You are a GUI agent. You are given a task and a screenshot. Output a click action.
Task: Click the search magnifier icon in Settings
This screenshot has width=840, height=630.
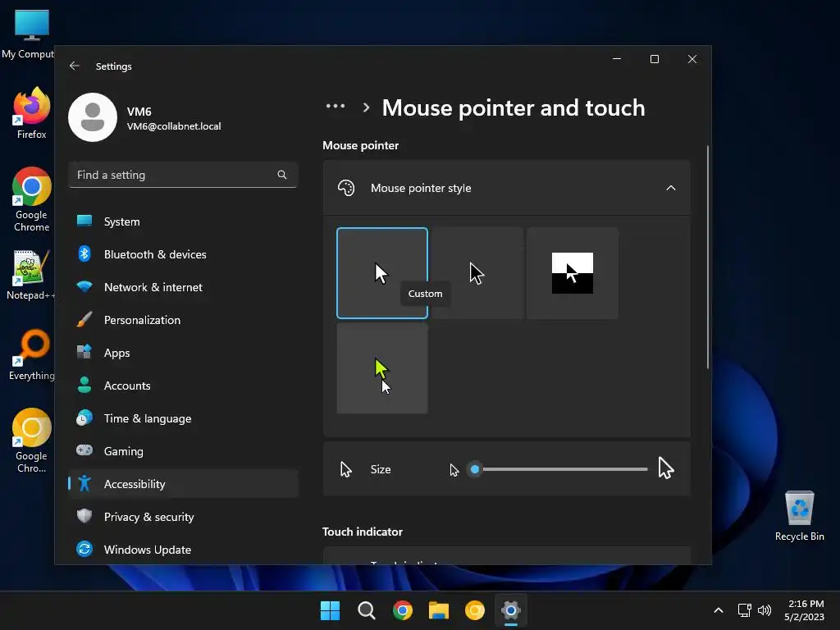point(282,175)
